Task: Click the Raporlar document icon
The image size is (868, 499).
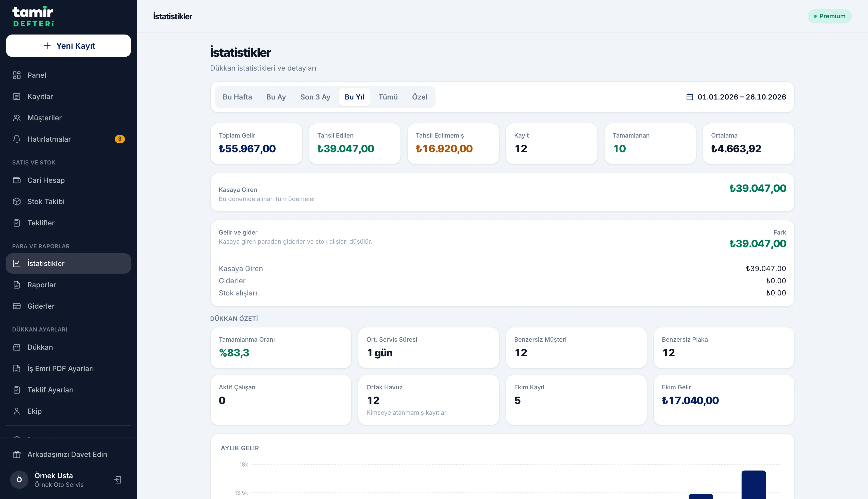Action: click(x=16, y=285)
